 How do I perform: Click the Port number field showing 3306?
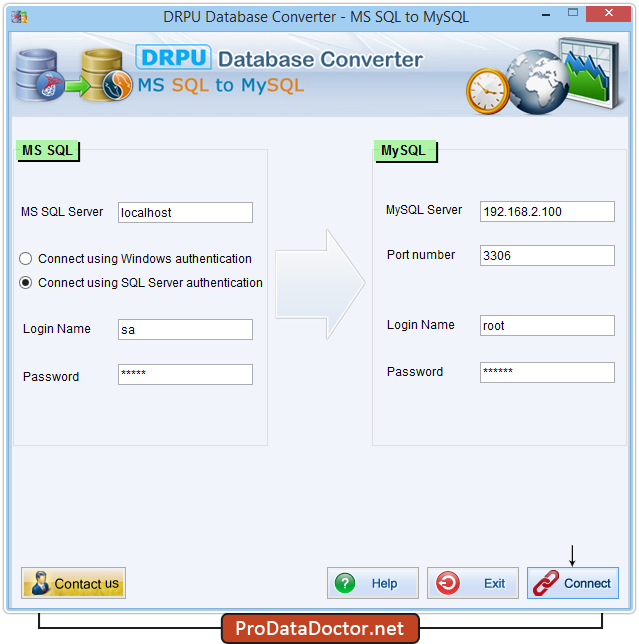tap(547, 255)
